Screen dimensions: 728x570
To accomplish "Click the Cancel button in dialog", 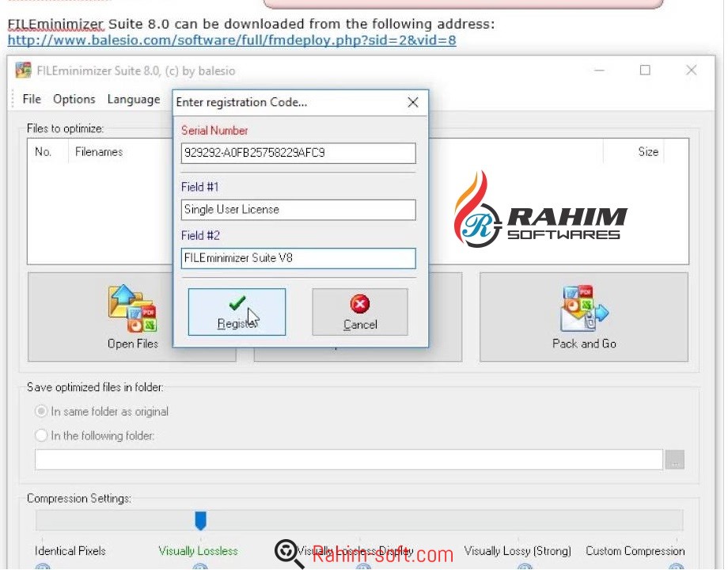I will coord(360,312).
